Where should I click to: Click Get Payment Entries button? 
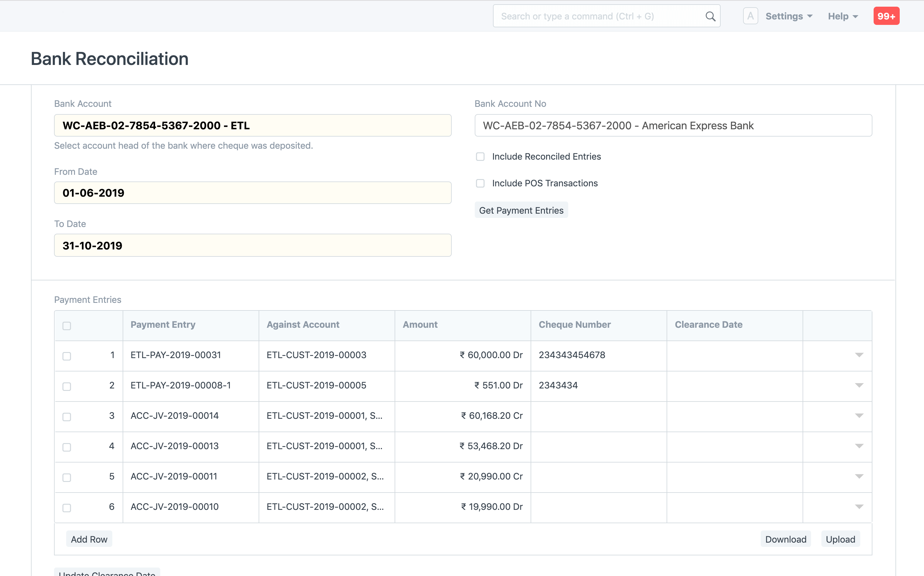(x=521, y=210)
